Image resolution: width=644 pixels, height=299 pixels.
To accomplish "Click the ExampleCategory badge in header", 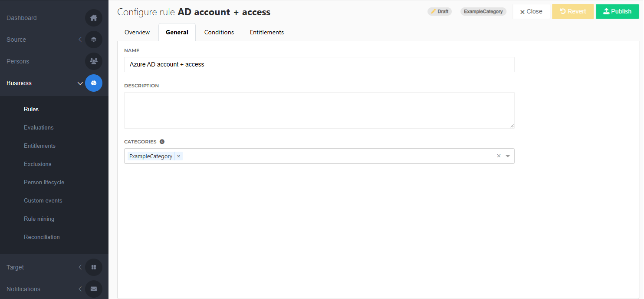I will click(483, 12).
